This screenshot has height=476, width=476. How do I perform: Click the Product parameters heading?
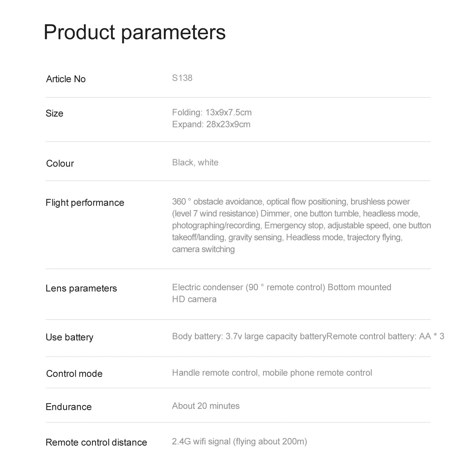point(135,32)
